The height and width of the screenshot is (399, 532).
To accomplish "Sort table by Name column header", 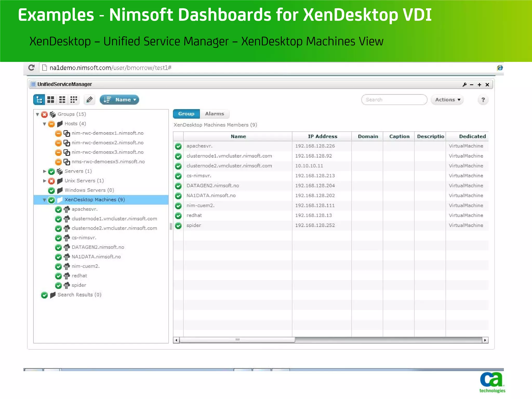I will pos(238,136).
